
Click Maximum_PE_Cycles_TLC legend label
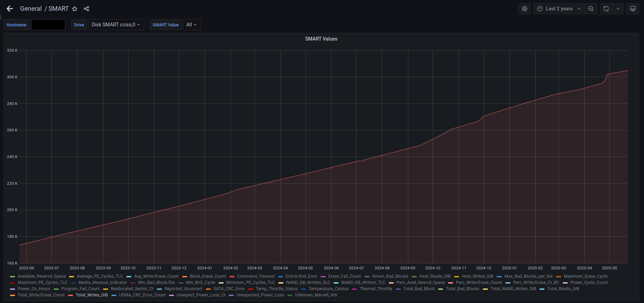43,283
